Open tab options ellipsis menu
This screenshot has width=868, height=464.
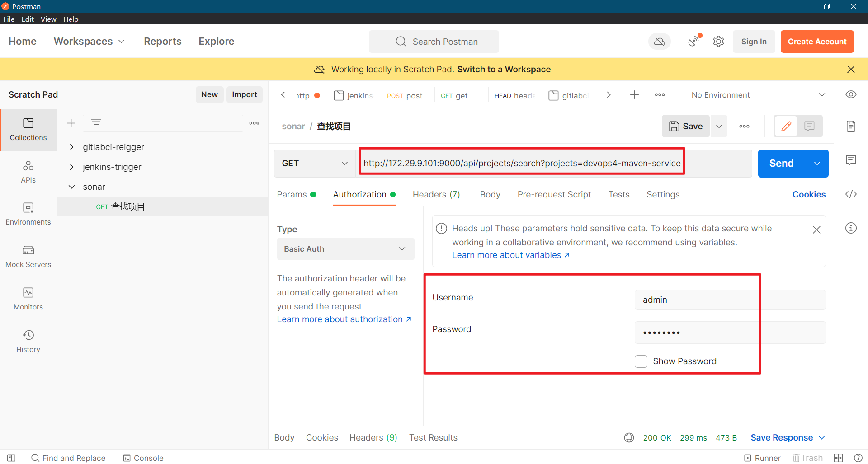click(660, 94)
